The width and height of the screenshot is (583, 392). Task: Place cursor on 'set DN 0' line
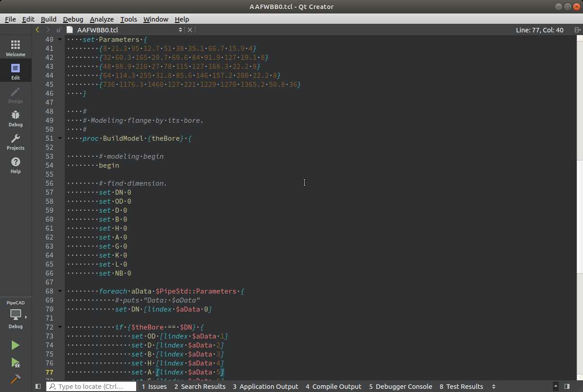115,192
